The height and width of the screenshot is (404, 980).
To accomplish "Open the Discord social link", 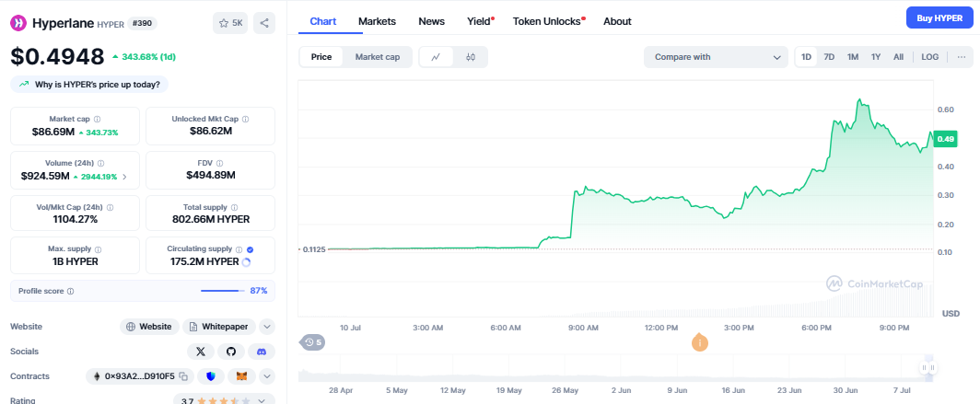I will click(x=262, y=352).
